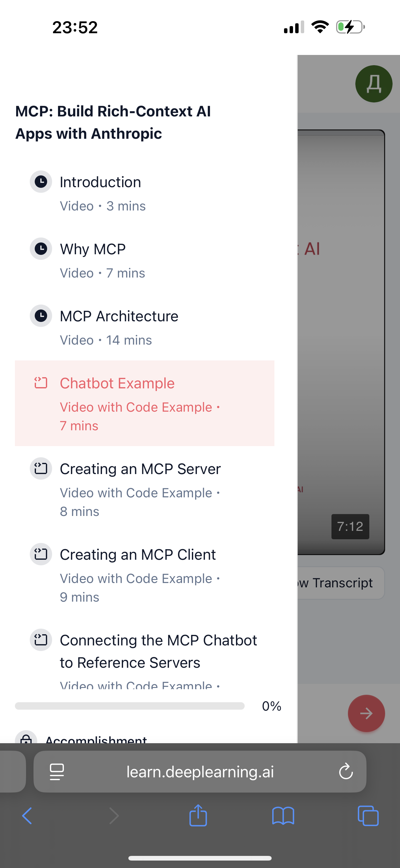400x868 pixels.
Task: Open the page reader menu icon
Action: (57, 772)
